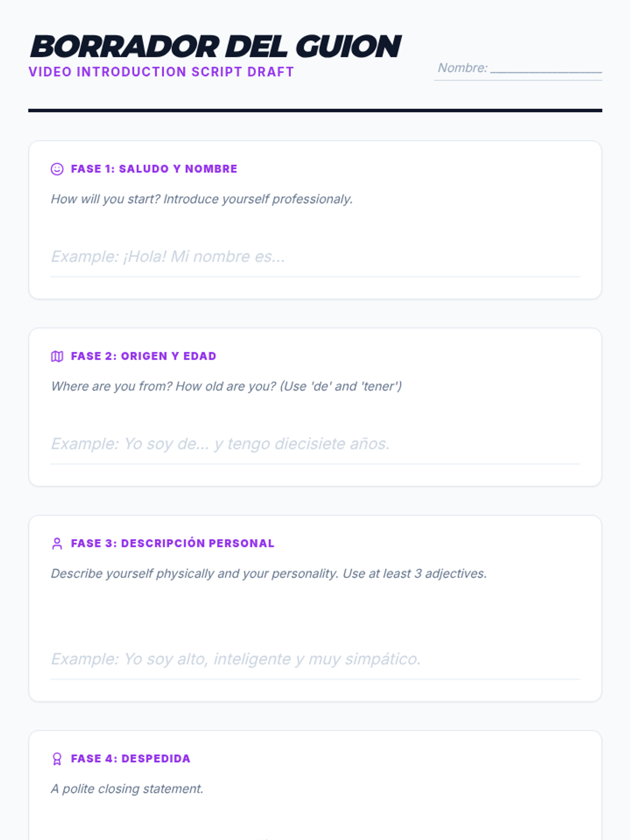This screenshot has width=630, height=840.
Task: Click the dark divider line below the header
Action: click(315, 110)
